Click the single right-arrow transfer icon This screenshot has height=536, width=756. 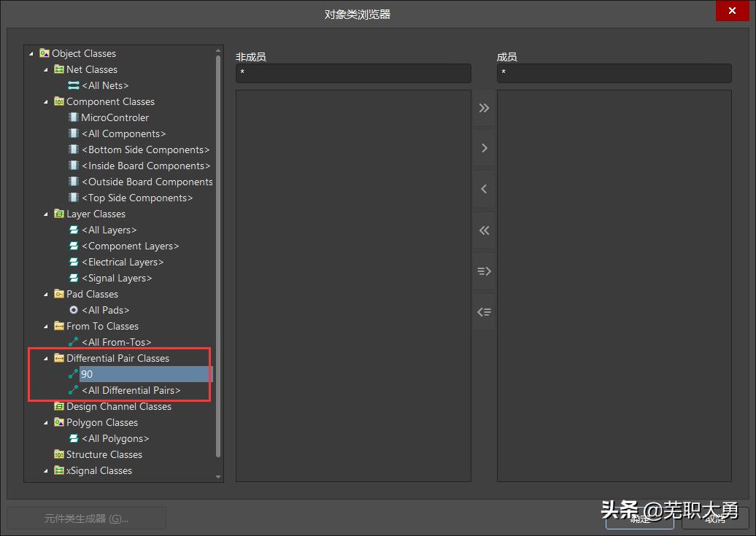(483, 148)
